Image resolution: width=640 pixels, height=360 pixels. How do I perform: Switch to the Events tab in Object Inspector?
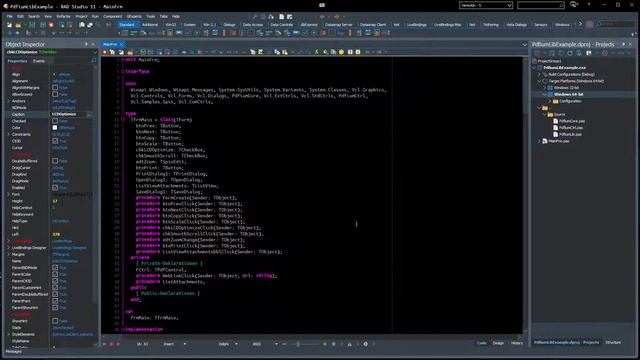(39, 61)
